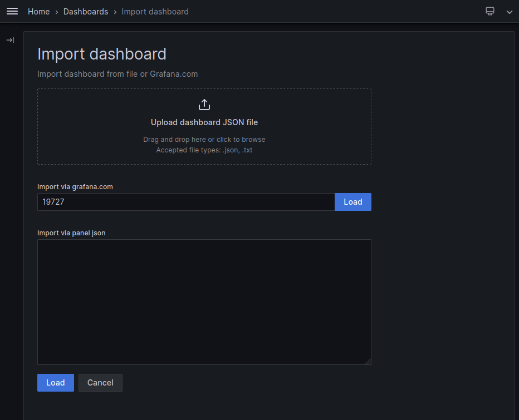
Task: Focus the Import via panel json textarea
Action: click(204, 302)
